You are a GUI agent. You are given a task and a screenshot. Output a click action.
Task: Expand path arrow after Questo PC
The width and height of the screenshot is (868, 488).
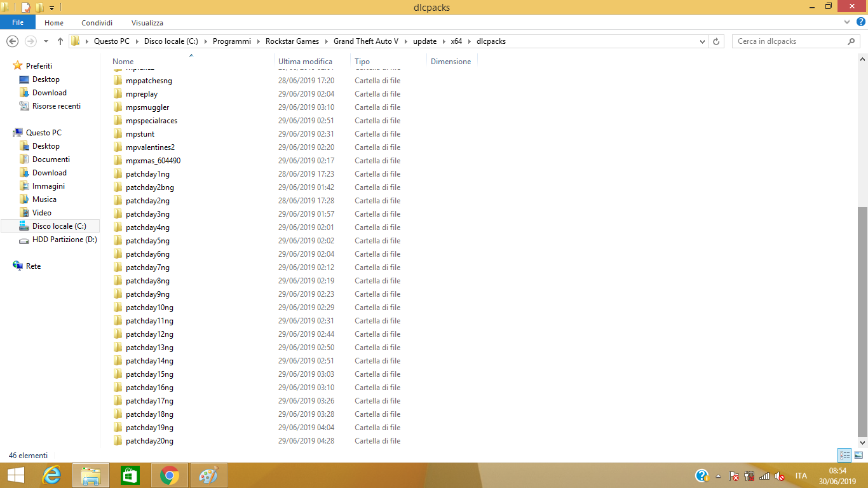[137, 41]
